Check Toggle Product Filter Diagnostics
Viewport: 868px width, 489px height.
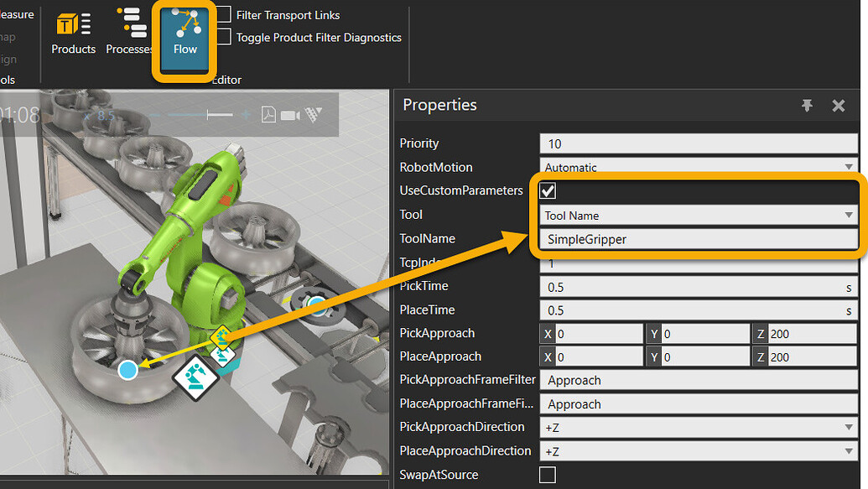click(x=222, y=38)
